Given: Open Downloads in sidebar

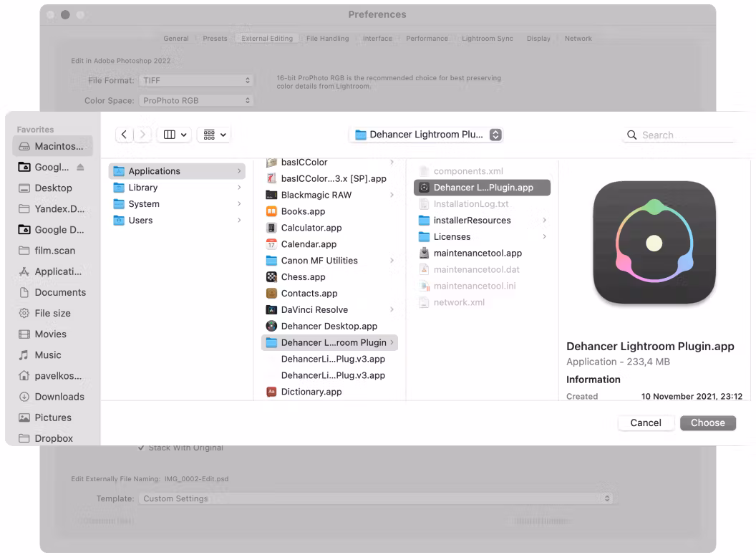Looking at the screenshot, I should (52, 397).
